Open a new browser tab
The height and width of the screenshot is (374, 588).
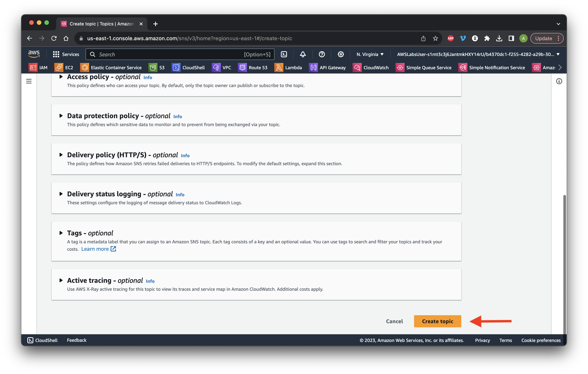155,24
